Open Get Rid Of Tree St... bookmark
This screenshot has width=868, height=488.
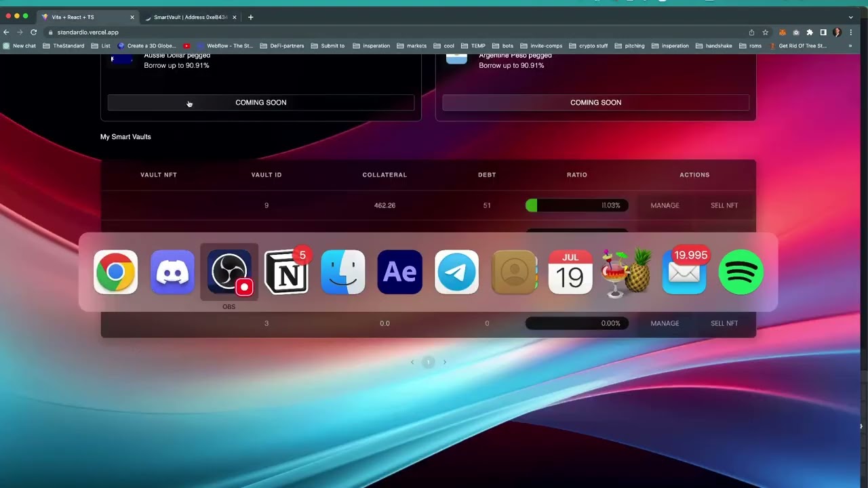coord(797,46)
